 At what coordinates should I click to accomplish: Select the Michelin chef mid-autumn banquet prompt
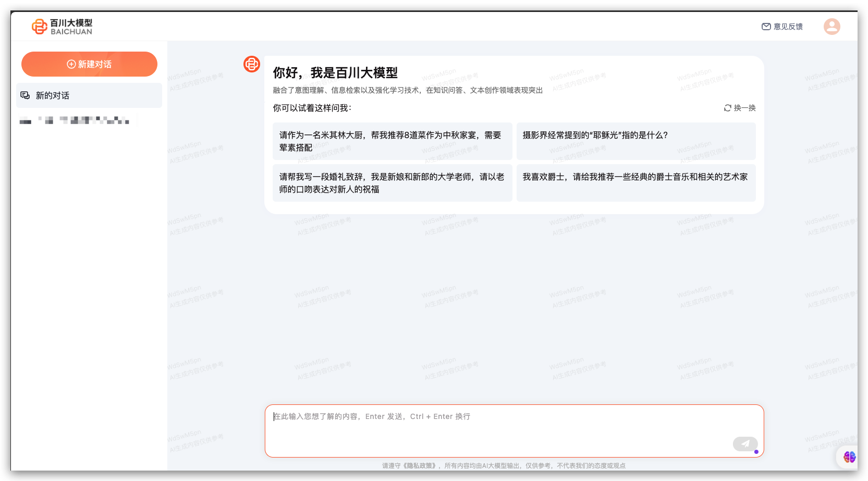click(x=393, y=141)
